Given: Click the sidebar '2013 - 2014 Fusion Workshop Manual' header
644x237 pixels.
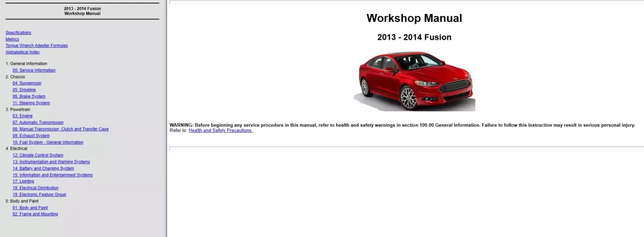Looking at the screenshot, I should point(82,11).
